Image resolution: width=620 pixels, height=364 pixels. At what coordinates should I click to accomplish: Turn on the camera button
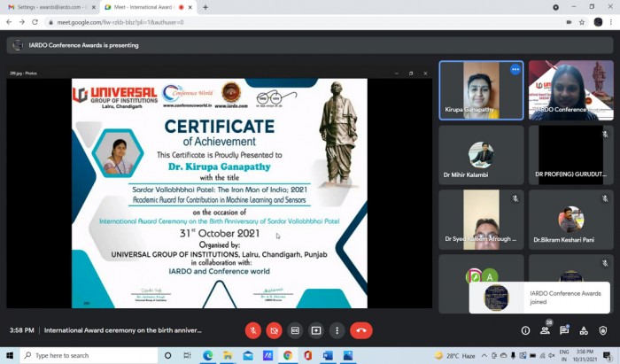[274, 330]
